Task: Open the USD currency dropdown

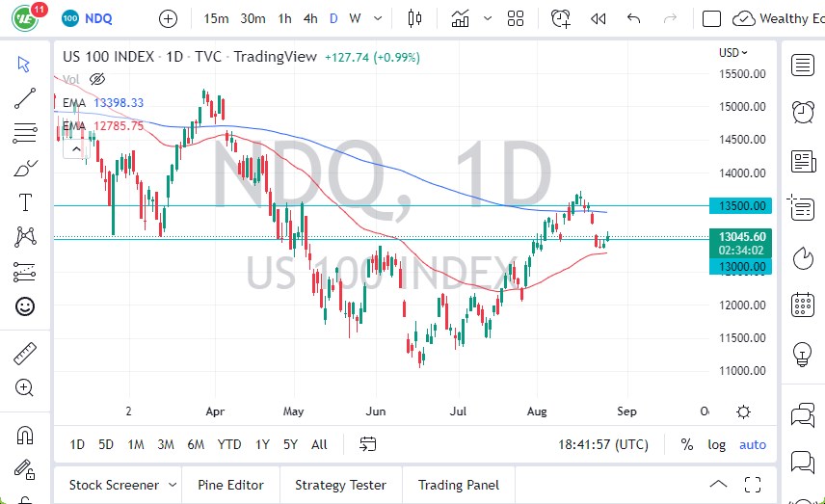Action: pyautogui.click(x=733, y=53)
